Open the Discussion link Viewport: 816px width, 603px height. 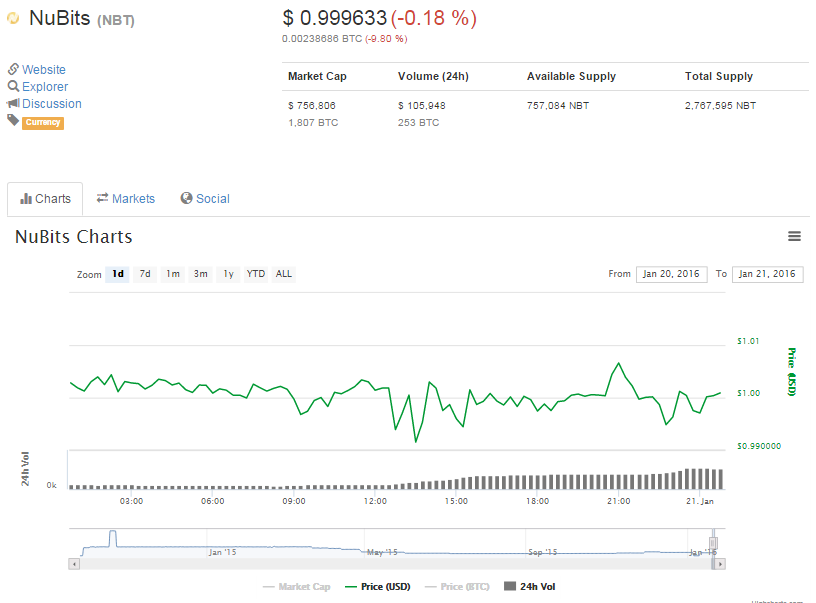tap(52, 104)
